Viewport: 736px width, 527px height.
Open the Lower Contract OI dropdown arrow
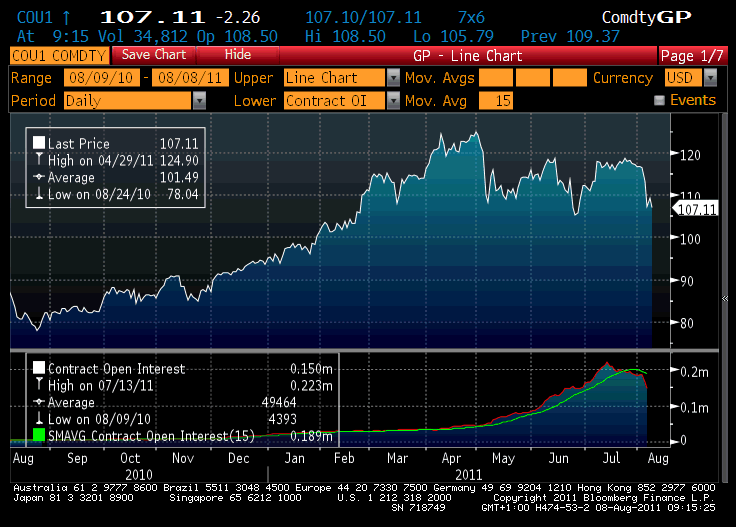click(393, 101)
